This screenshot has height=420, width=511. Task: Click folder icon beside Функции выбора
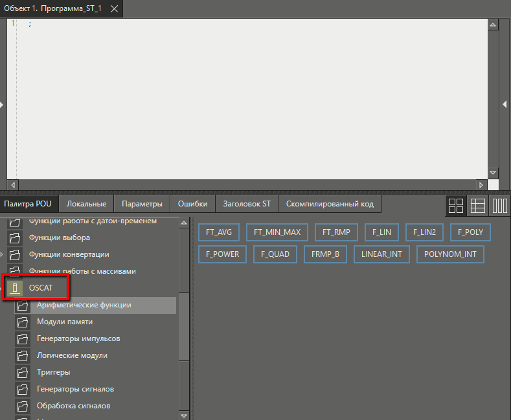tap(15, 238)
